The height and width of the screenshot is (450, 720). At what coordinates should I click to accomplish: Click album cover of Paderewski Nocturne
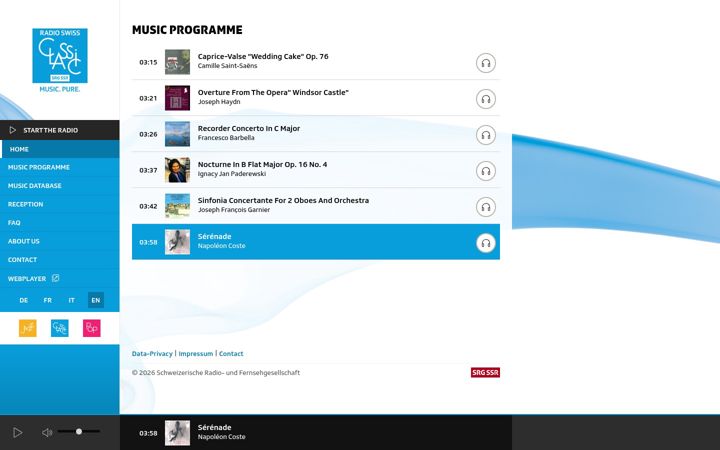pyautogui.click(x=177, y=170)
